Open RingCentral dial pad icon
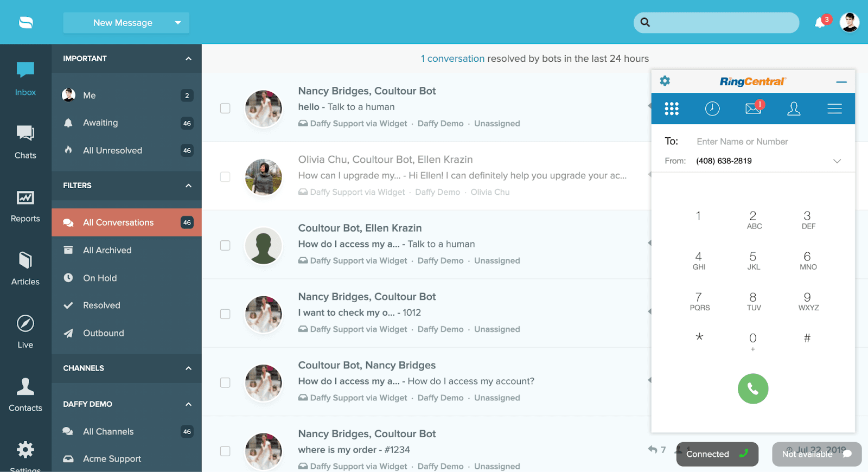Image resolution: width=868 pixels, height=472 pixels. pos(672,109)
